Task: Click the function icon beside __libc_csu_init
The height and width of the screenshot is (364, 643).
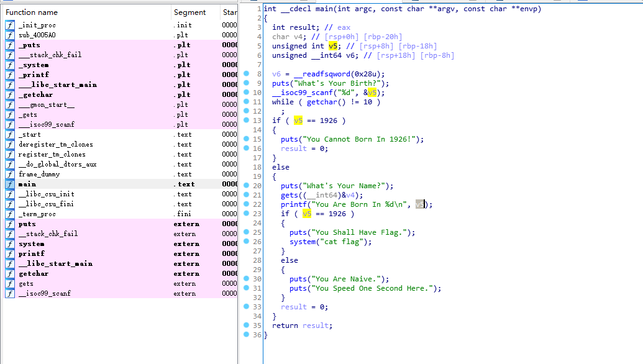Action: click(10, 194)
